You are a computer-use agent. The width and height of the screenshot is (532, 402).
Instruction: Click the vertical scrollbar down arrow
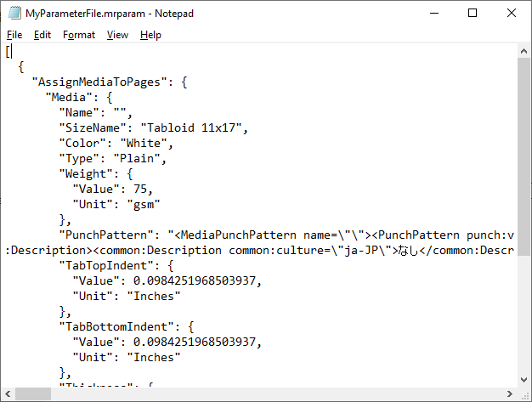point(524,380)
